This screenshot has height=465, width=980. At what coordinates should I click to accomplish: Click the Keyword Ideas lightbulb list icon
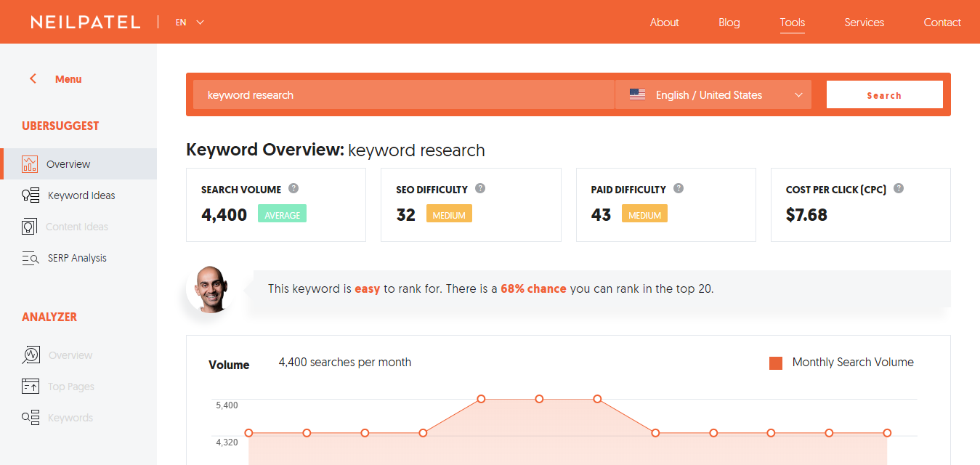(x=31, y=195)
